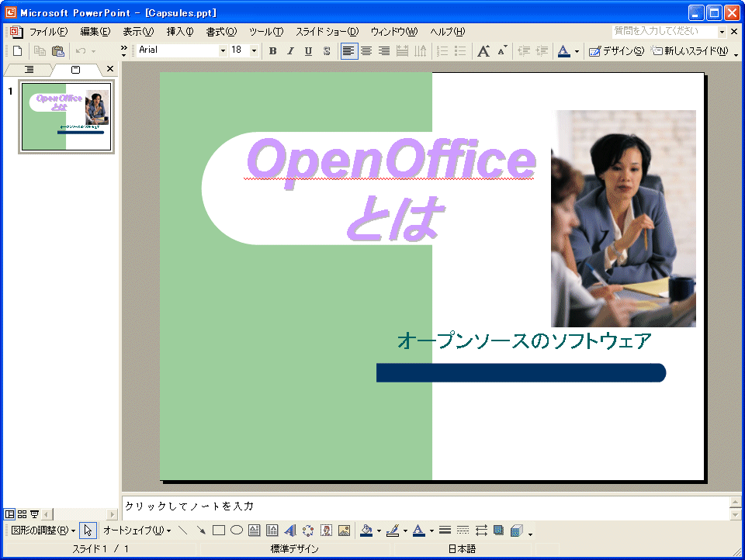This screenshot has height=560, width=745.
Task: Click the help question input box
Action: click(x=664, y=31)
